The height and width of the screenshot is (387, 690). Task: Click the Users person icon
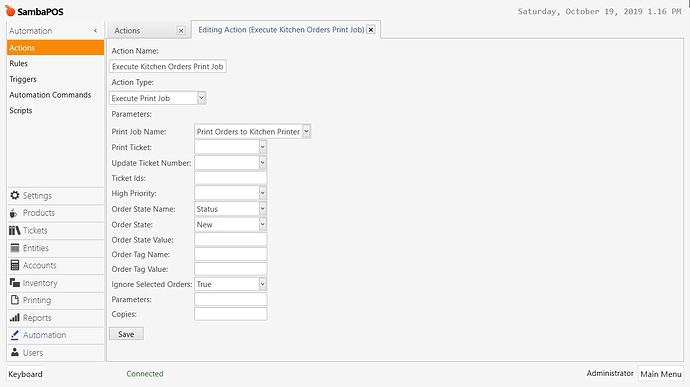[x=15, y=352]
